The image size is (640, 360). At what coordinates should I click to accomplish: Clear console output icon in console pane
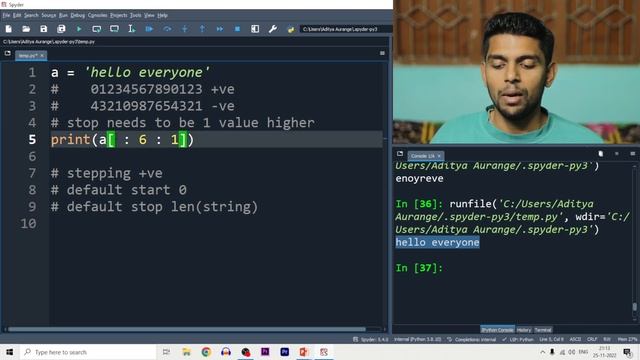pos(601,154)
